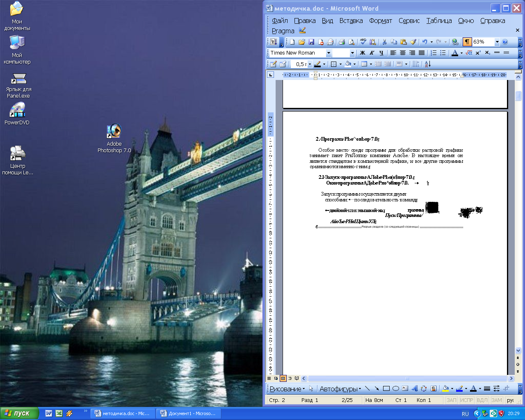525x420 pixels.
Task: Justify the paragraph text
Action: (421, 53)
